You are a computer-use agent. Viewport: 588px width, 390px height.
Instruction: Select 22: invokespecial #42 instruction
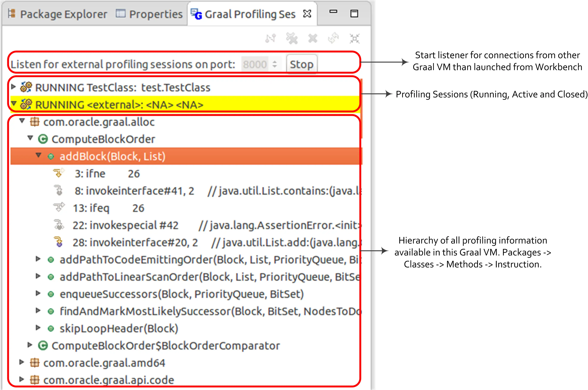[125, 225]
